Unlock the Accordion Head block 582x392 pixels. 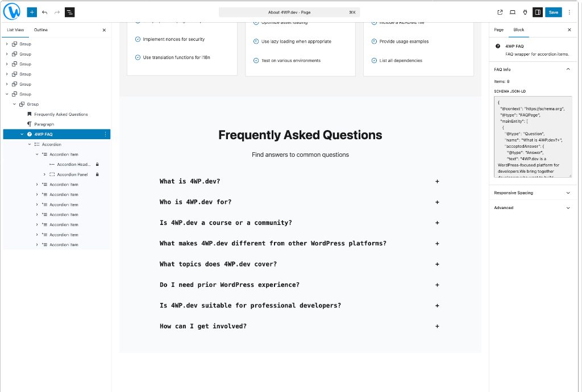click(x=97, y=164)
